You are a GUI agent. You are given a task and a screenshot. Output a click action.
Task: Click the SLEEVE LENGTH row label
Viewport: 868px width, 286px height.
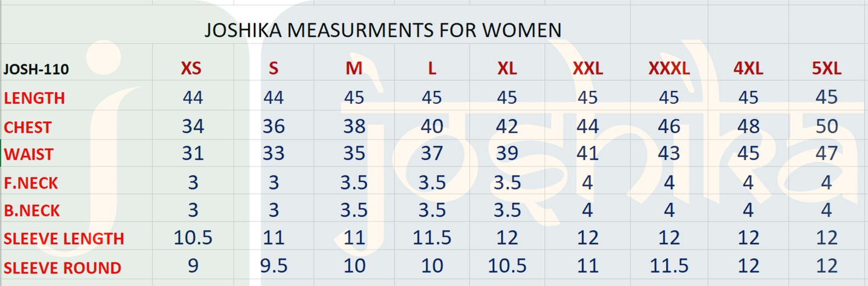(x=64, y=239)
